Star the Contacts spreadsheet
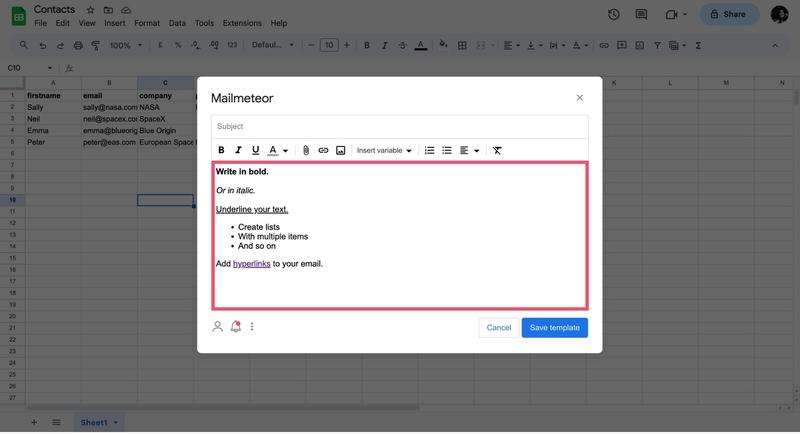The image size is (800, 434). click(90, 10)
